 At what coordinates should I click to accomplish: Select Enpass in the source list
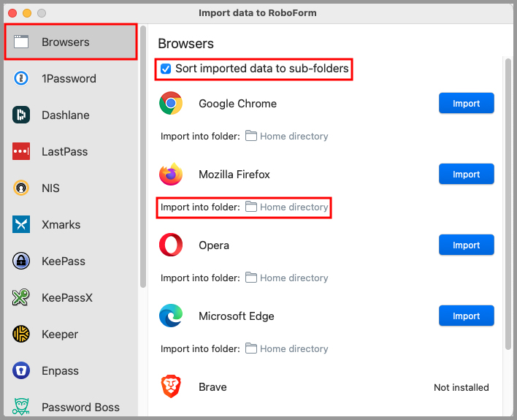pos(60,371)
